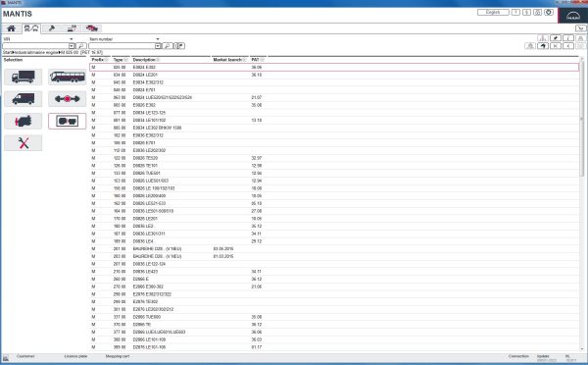
Task: Select the axle category icon
Action: pyautogui.click(x=67, y=99)
